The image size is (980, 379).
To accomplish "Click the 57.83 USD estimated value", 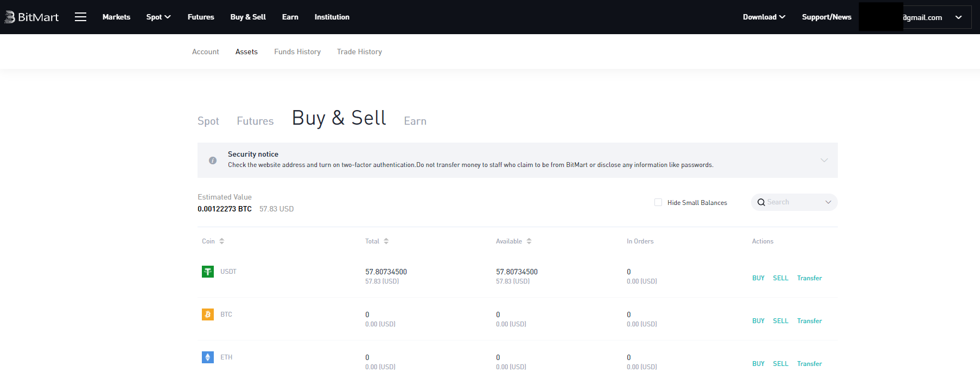I will 276,209.
